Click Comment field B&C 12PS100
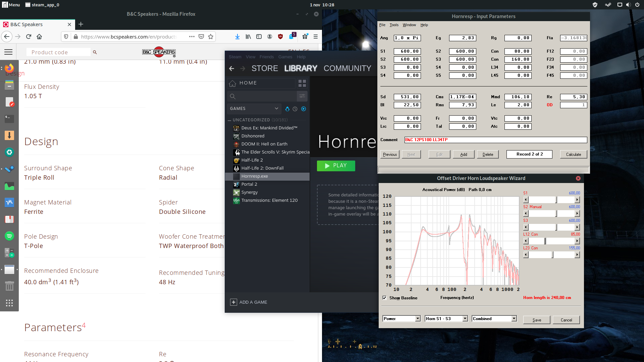The height and width of the screenshot is (362, 644). pyautogui.click(x=495, y=140)
